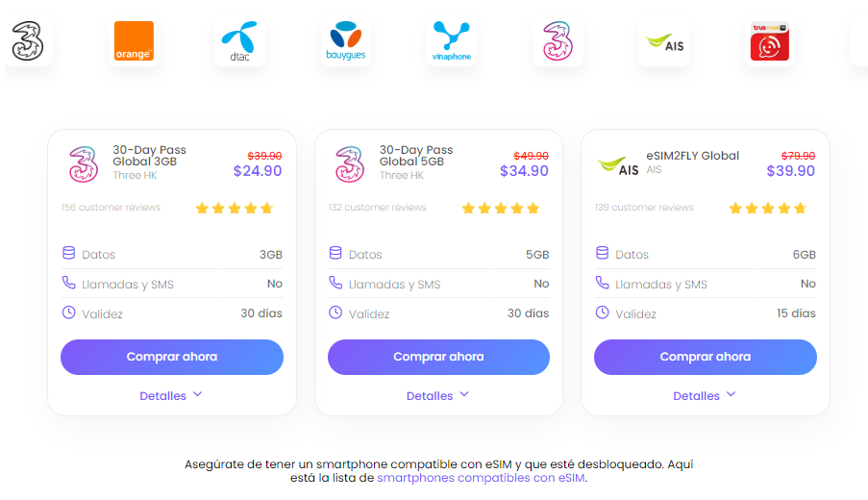This screenshot has width=868, height=500.
Task: Click the TrueMove carrier icon
Action: [x=770, y=42]
